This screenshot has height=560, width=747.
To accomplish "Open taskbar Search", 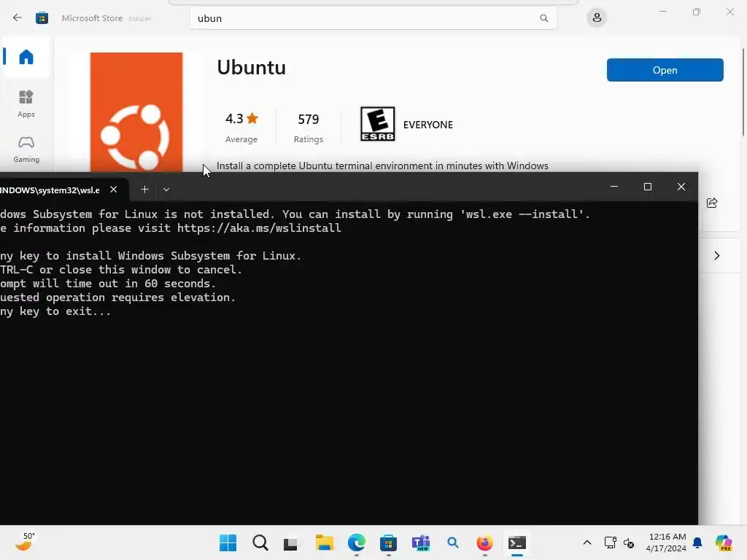I will pyautogui.click(x=260, y=542).
